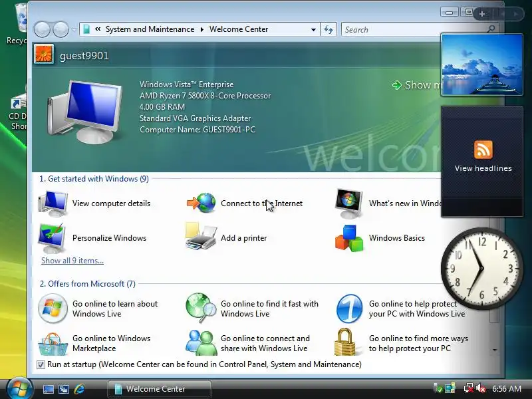Click the Back navigation button
This screenshot has height=399, width=532.
(x=42, y=29)
